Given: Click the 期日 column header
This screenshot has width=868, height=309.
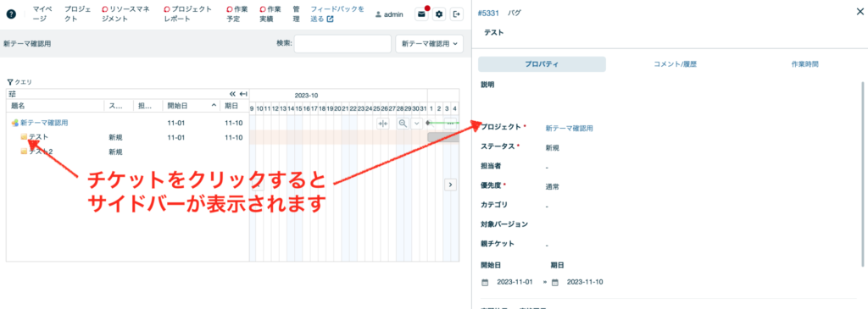Looking at the screenshot, I should [231, 106].
